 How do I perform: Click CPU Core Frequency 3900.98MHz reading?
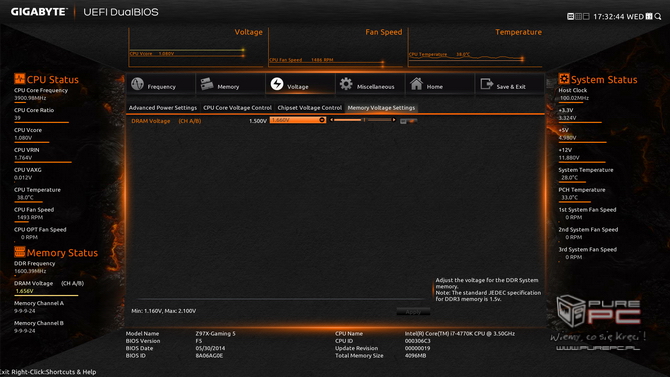coord(41,94)
